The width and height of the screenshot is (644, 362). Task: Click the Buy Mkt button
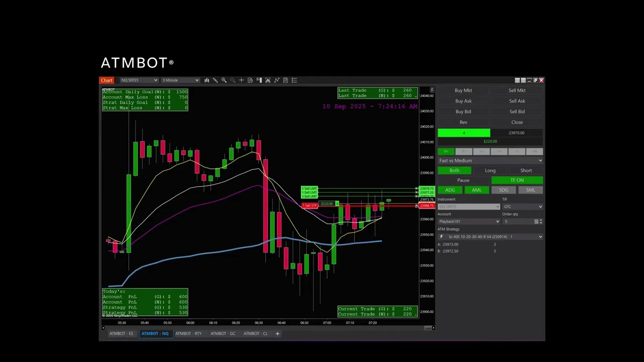pos(463,90)
